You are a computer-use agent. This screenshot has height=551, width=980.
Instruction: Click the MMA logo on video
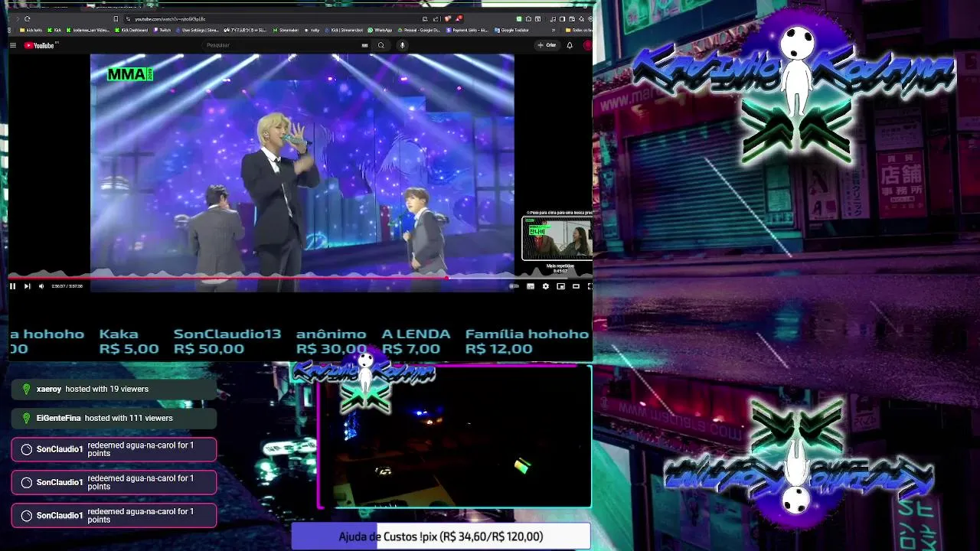pyautogui.click(x=130, y=74)
